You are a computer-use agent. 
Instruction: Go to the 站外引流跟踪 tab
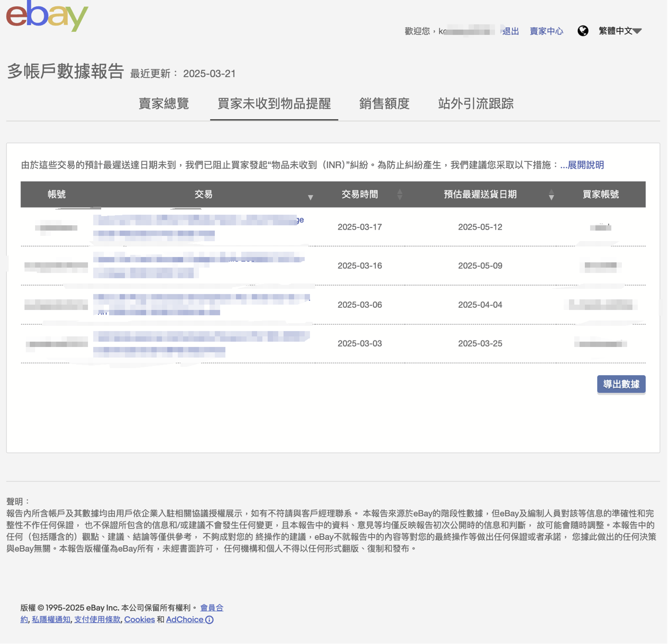click(x=475, y=104)
